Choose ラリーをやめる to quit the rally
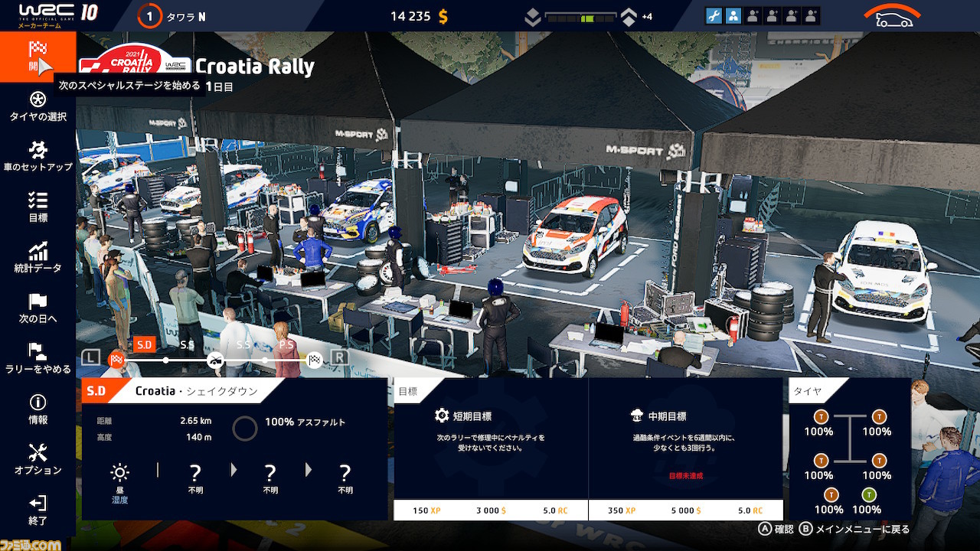 (x=38, y=359)
